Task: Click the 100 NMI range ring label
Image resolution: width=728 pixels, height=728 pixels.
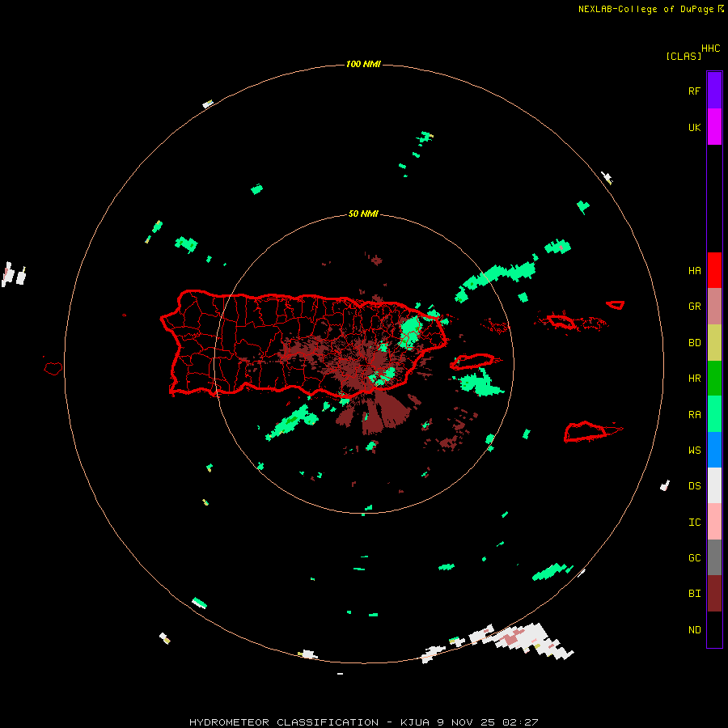Action: [363, 64]
